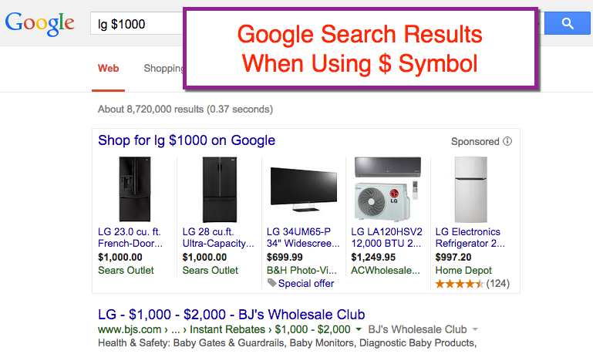The width and height of the screenshot is (593, 364).
Task: Switch to the Web tab
Action: pos(108,68)
